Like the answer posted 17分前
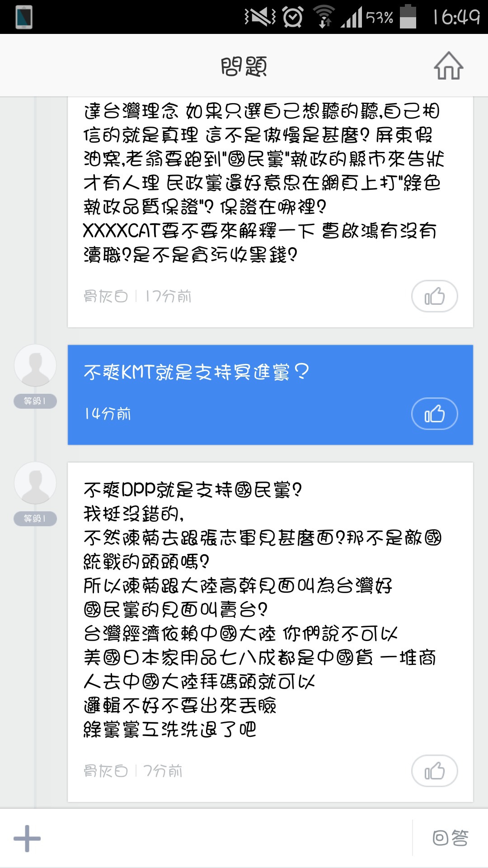This screenshot has height=868, width=488. pos(434,297)
